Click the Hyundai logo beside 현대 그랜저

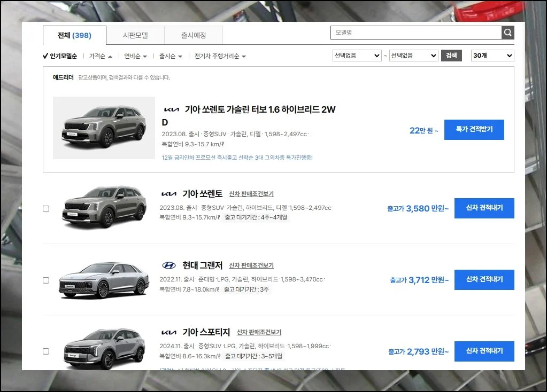[168, 265]
